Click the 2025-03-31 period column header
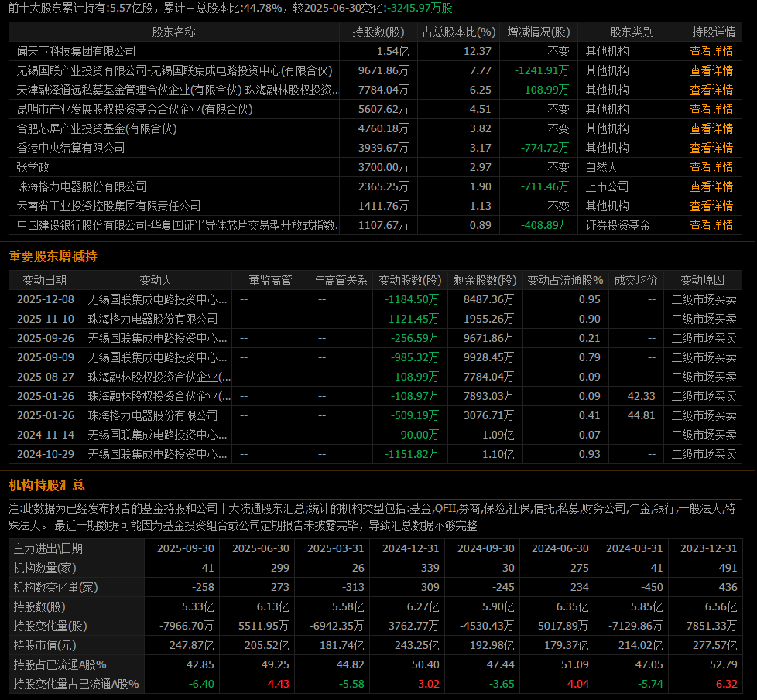This screenshot has height=700, width=757. point(335,548)
